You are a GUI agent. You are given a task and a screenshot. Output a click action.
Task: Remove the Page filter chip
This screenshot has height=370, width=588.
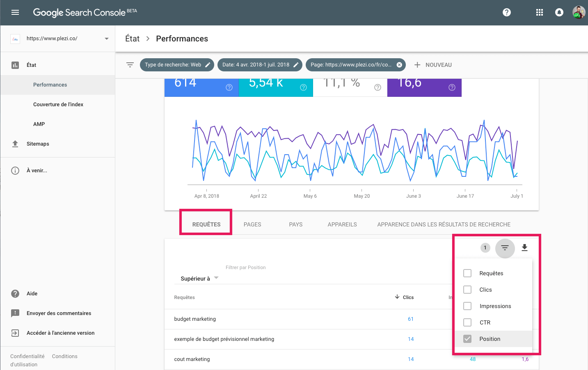(399, 65)
